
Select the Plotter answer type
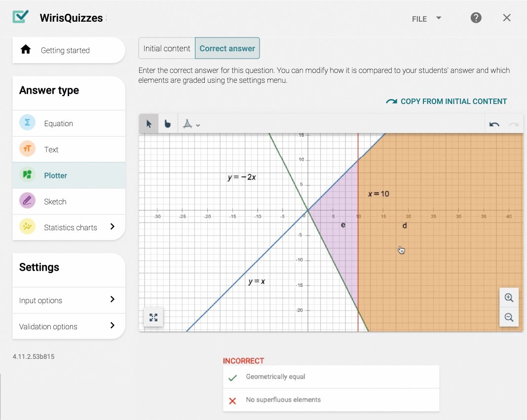click(55, 175)
